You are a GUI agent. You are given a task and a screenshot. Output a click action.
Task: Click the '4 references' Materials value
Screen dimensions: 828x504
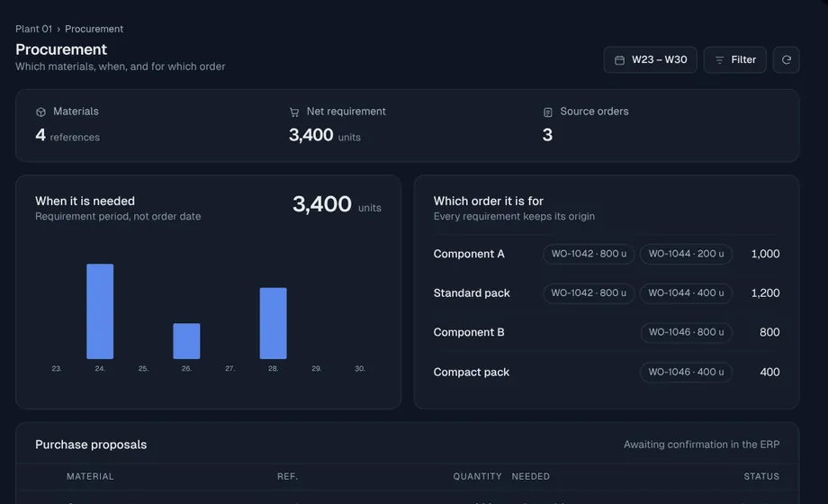pos(67,135)
